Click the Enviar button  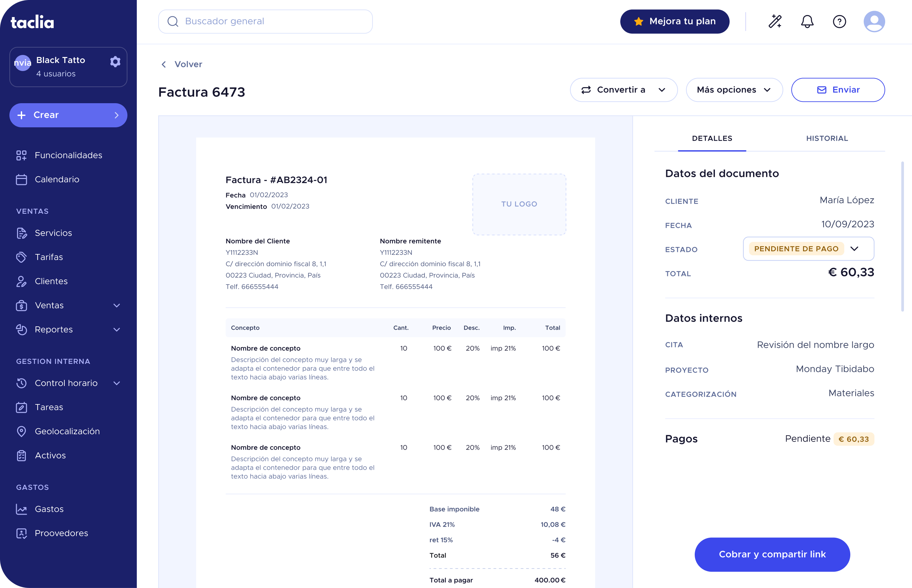(838, 90)
